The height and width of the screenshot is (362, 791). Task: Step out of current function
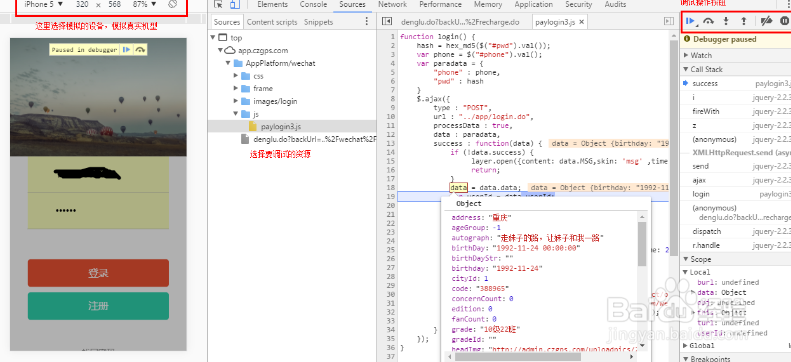(x=743, y=21)
